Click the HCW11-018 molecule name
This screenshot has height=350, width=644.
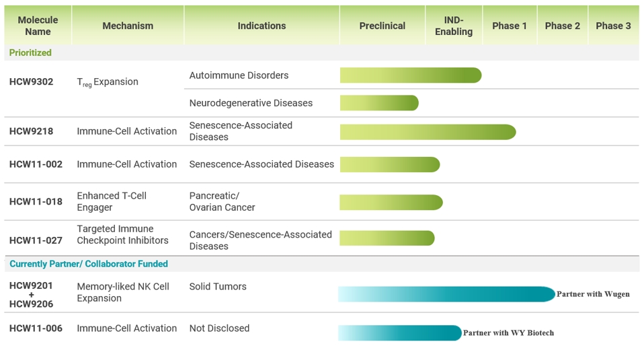(x=36, y=201)
